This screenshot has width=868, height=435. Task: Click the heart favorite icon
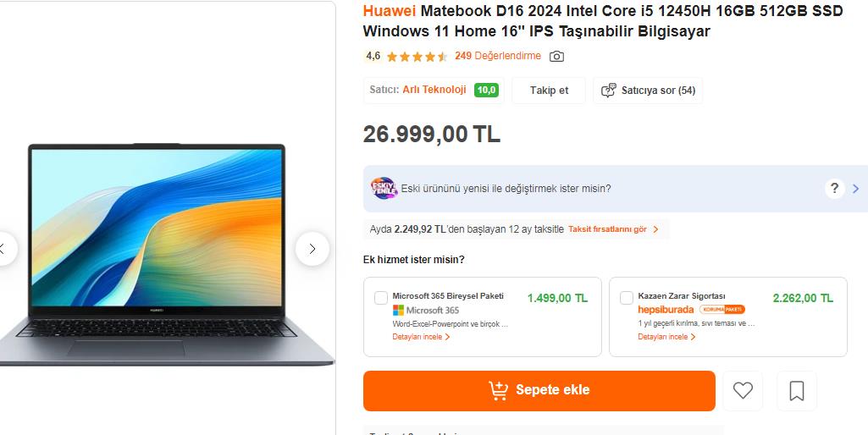click(743, 391)
